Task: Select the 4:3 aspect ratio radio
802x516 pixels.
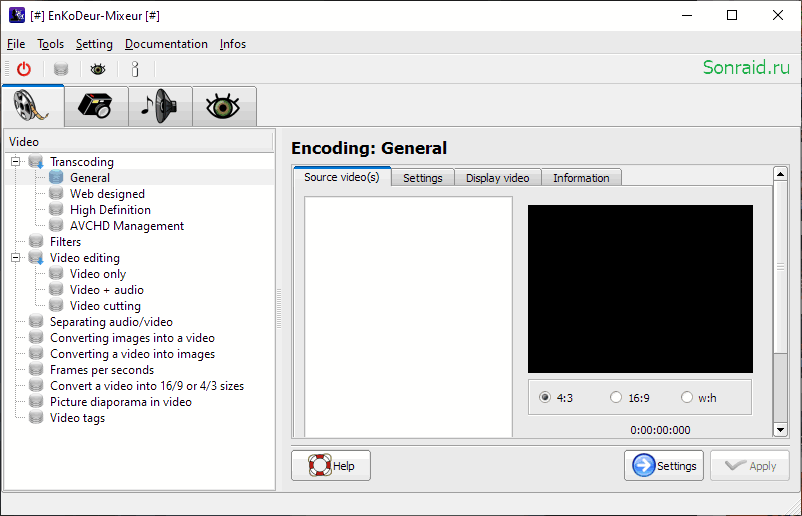Action: (545, 397)
